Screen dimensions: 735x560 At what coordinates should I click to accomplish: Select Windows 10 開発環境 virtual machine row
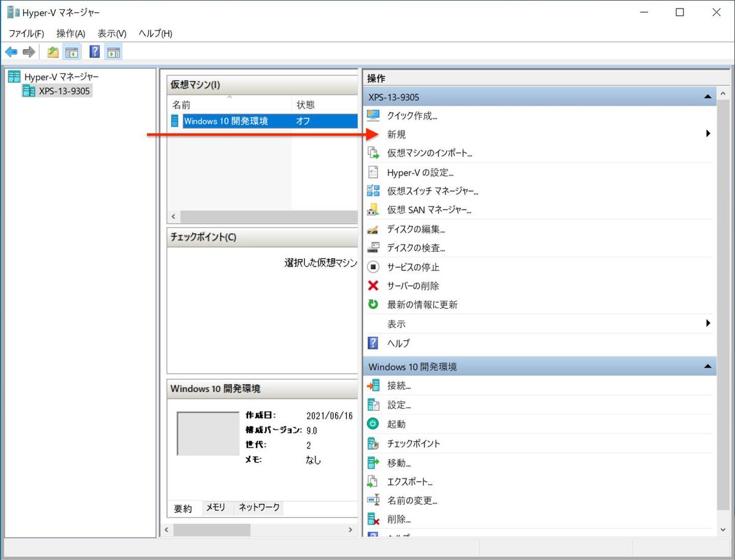263,121
